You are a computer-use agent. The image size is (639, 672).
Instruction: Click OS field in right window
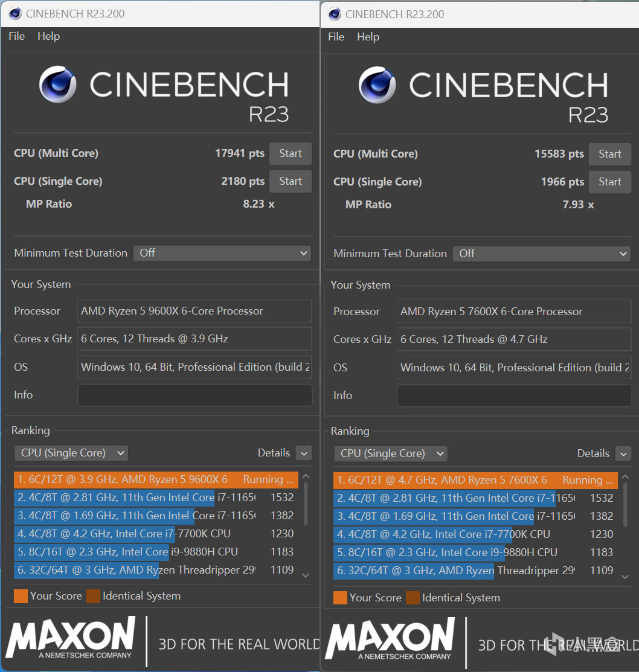coord(514,367)
